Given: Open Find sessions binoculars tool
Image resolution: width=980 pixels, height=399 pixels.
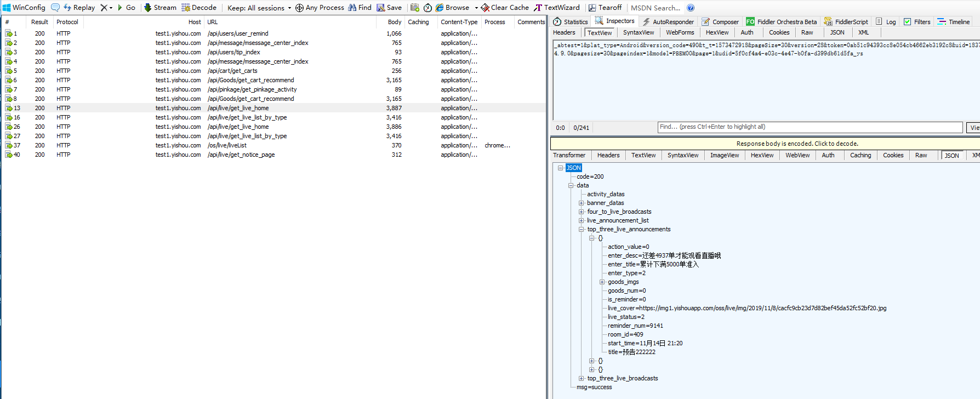Looking at the screenshot, I should coord(360,8).
